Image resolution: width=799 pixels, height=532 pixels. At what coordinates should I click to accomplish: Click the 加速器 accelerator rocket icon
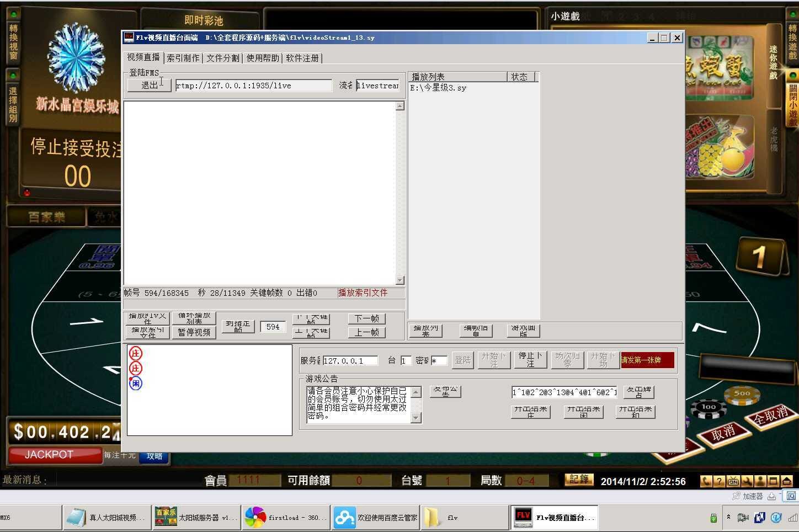pos(736,496)
